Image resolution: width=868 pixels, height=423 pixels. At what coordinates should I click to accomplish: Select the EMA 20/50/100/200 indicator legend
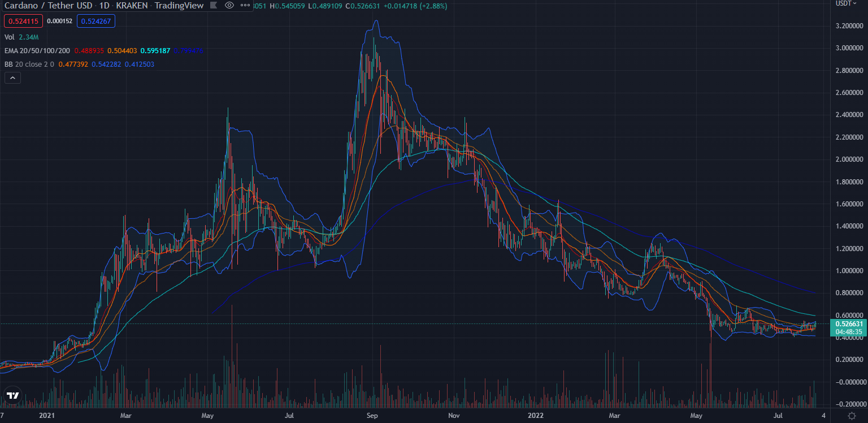[37, 51]
